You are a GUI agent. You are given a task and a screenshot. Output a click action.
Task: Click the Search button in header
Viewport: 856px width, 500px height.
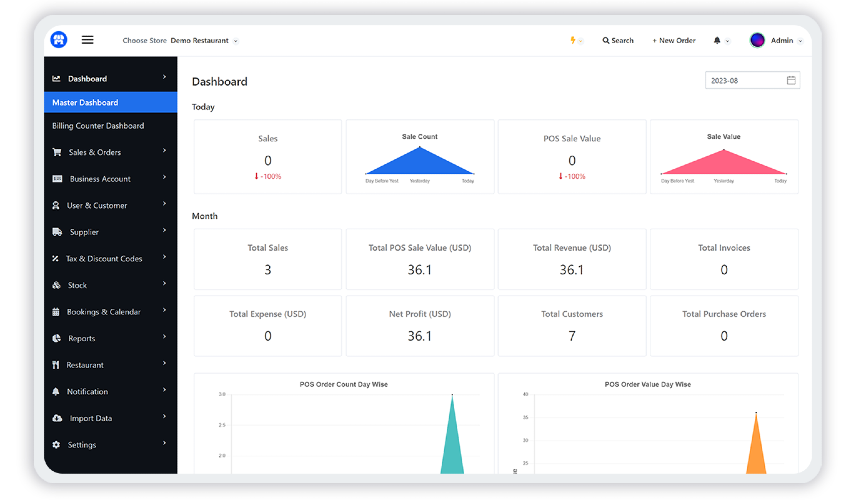point(618,40)
